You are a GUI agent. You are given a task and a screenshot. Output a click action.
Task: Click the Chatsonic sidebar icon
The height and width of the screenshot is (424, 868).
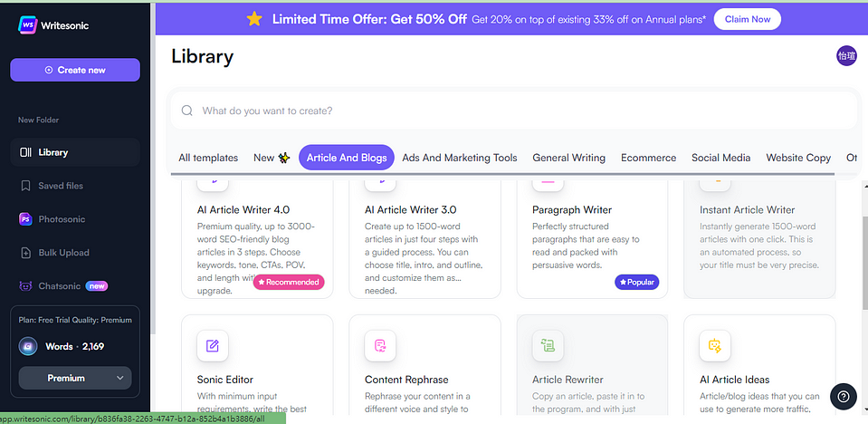click(26, 286)
